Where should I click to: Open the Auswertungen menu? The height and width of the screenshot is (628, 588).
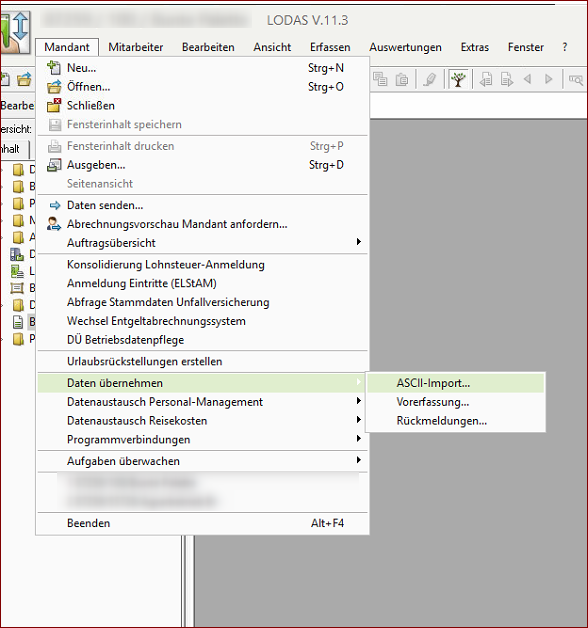pyautogui.click(x=405, y=47)
